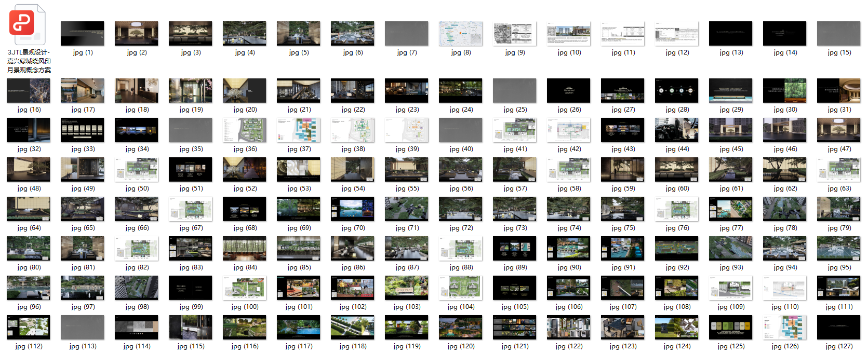Select thumbnail jpg (84)
Viewport: 868px width, 353px height.
pyautogui.click(x=244, y=249)
